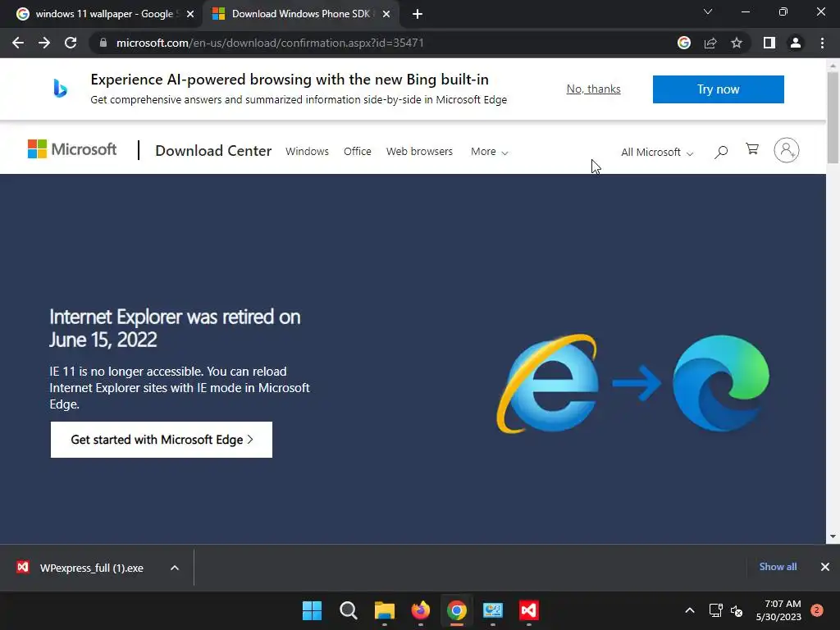Open Visual Studio installer taskbar icon

click(x=529, y=610)
